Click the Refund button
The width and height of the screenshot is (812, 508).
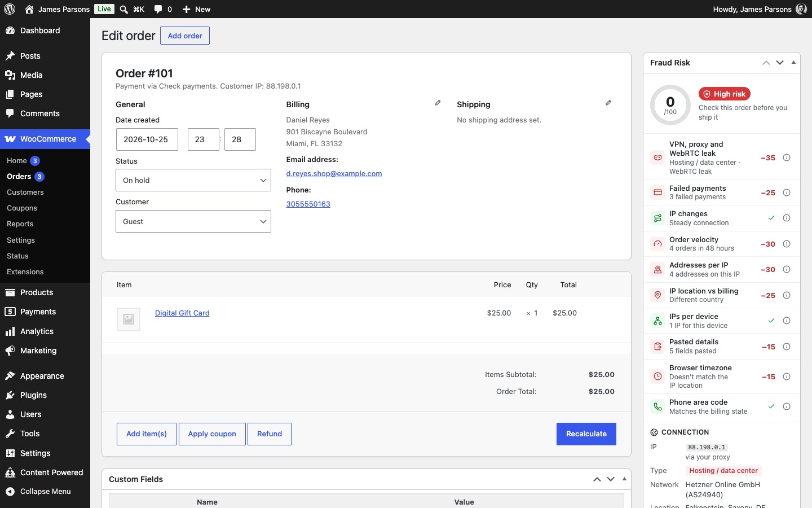[x=270, y=434]
